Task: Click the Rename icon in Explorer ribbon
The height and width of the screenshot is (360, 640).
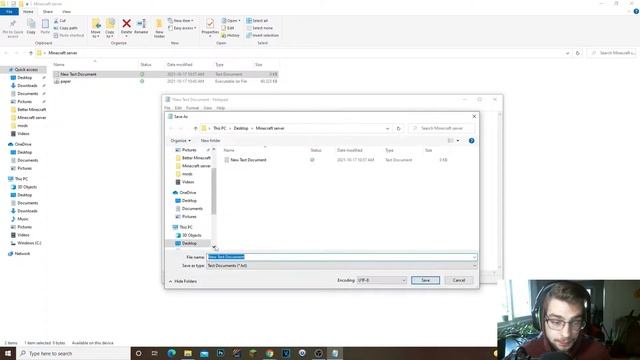Action: tap(141, 26)
